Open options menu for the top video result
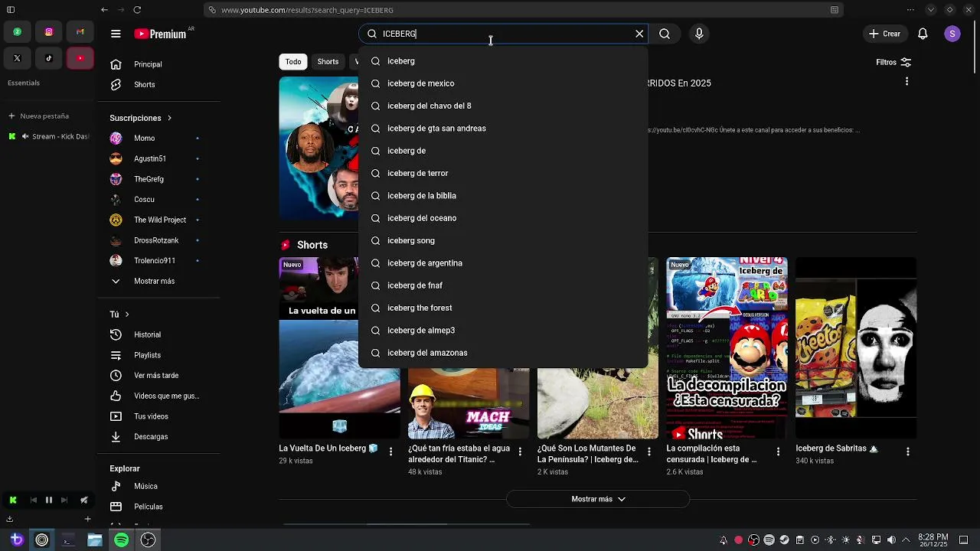The width and height of the screenshot is (980, 551). tap(907, 81)
